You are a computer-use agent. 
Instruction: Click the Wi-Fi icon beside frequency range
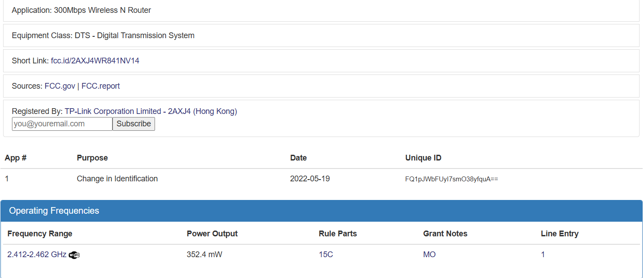[x=74, y=255]
